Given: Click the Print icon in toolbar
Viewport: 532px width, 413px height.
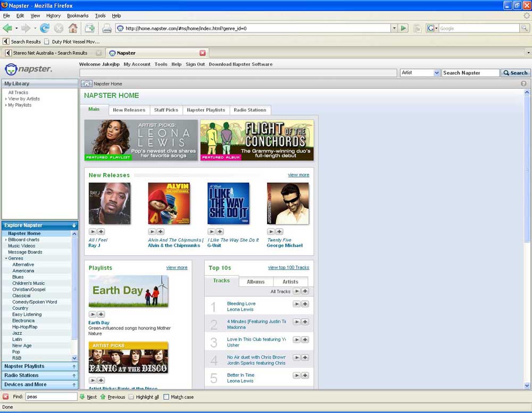Looking at the screenshot, I should [107, 28].
